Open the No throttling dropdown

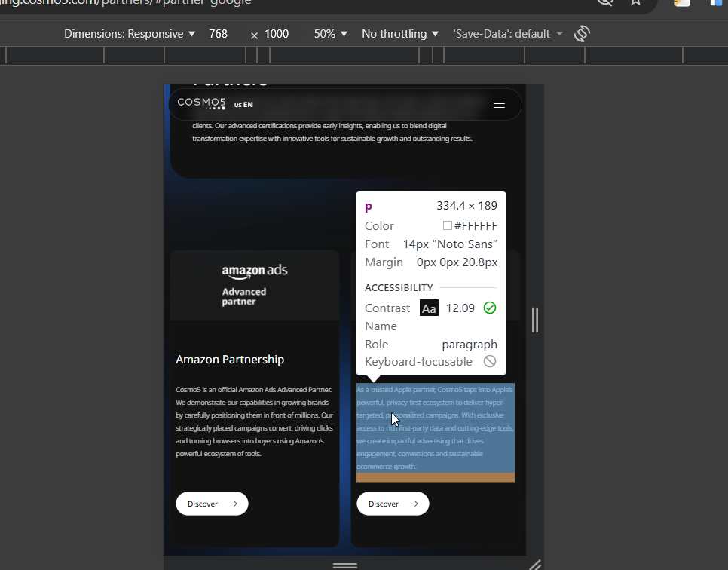[400, 34]
